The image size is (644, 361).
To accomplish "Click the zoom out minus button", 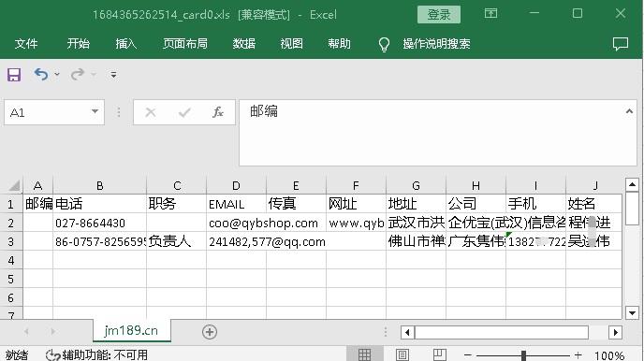I will point(467,354).
